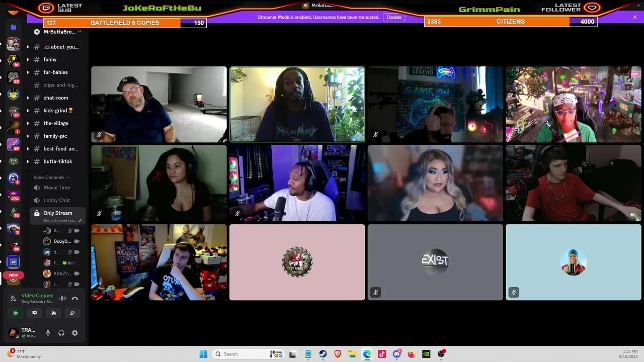The height and width of the screenshot is (362, 644).
Task: Open the the-village channel
Action: [57, 123]
